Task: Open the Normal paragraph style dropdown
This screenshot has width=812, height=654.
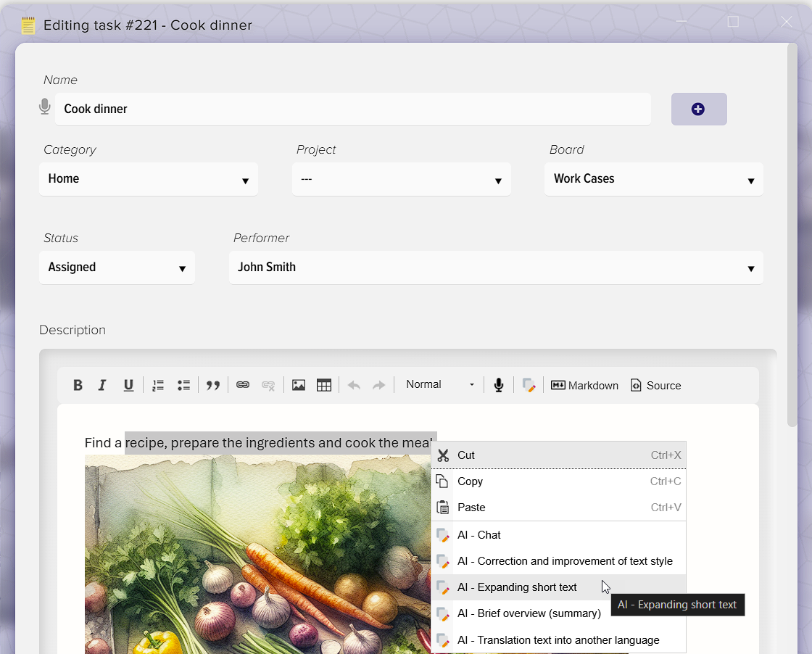Action: point(439,385)
